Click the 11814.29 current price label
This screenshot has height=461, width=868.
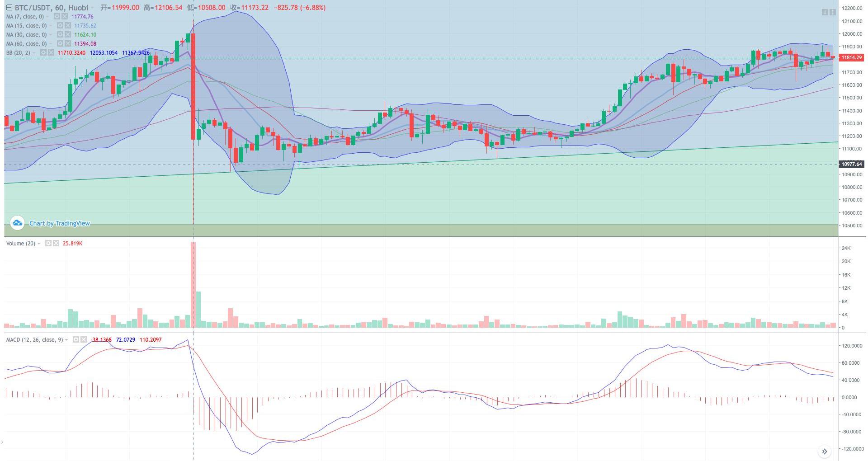pos(851,58)
